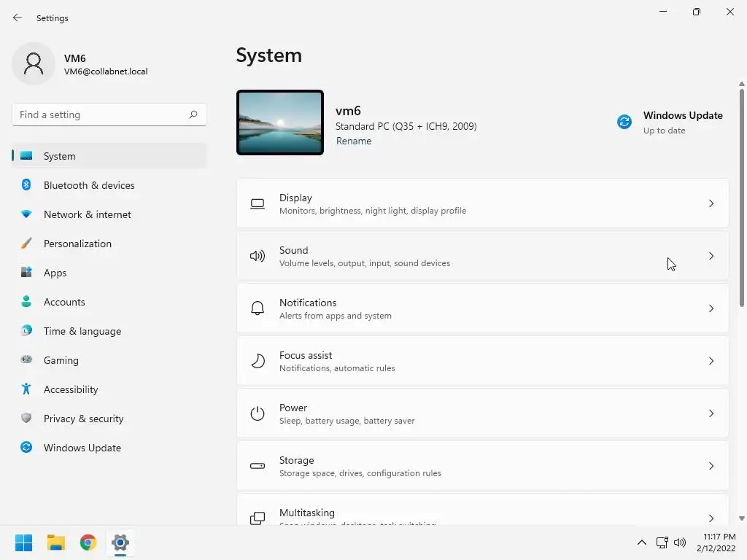Open Storage settings row
This screenshot has width=747, height=560.
483,466
